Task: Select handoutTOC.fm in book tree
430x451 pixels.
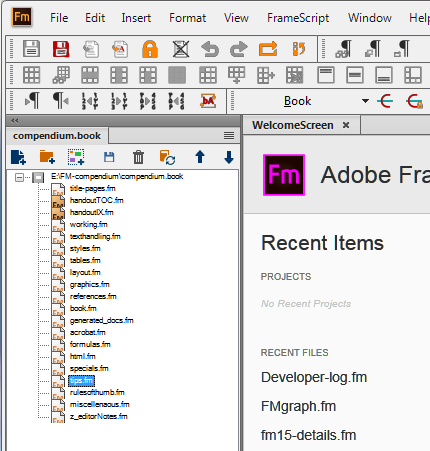Action: 97,200
